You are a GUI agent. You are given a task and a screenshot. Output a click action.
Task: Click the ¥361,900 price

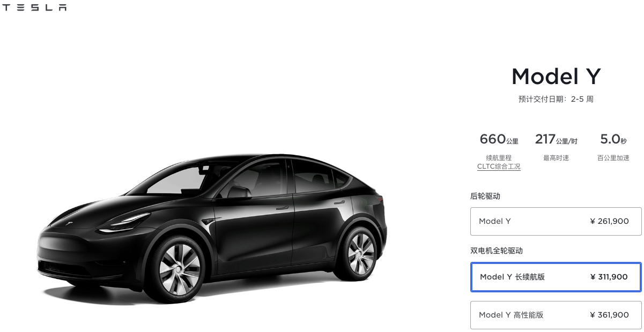(x=609, y=315)
